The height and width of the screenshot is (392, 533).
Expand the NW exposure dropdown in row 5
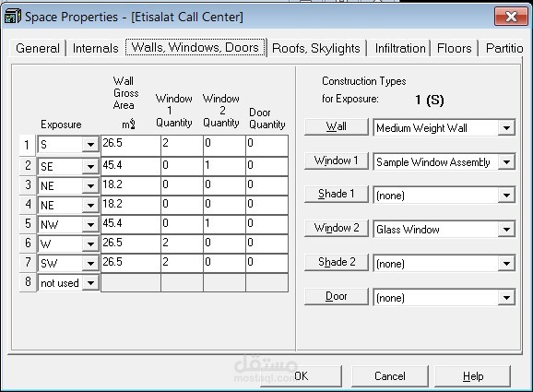click(90, 225)
